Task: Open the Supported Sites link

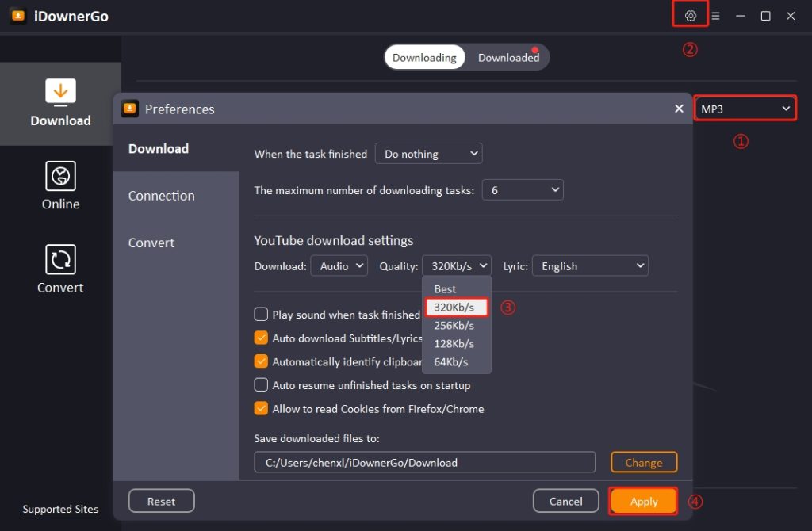Action: [x=60, y=510]
